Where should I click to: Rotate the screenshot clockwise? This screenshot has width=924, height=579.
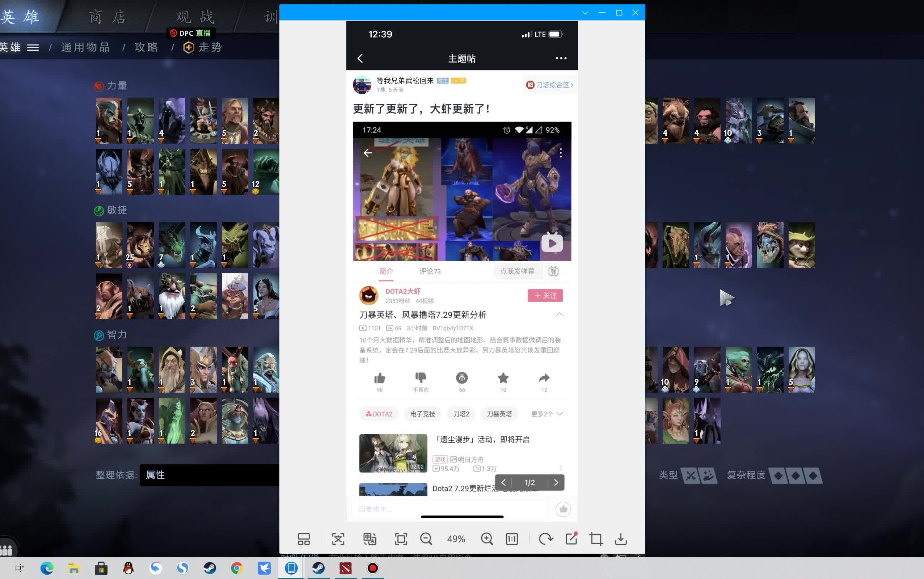tap(545, 538)
